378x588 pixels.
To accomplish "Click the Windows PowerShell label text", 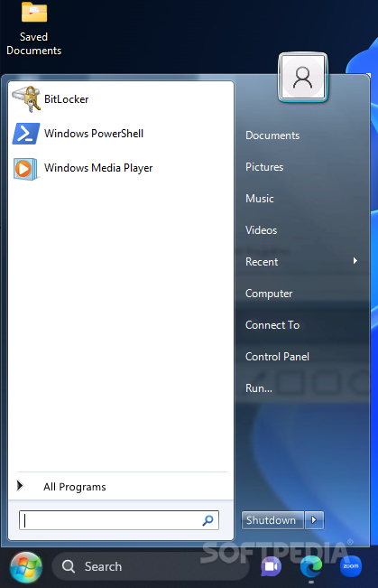I will click(94, 134).
